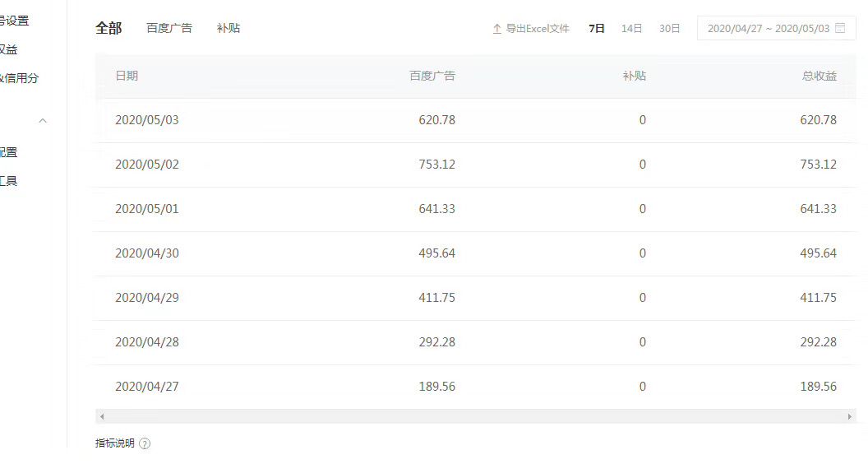Screen dimensions: 868x464
Task: Select the 2020/05/02 date cell
Action: (146, 165)
